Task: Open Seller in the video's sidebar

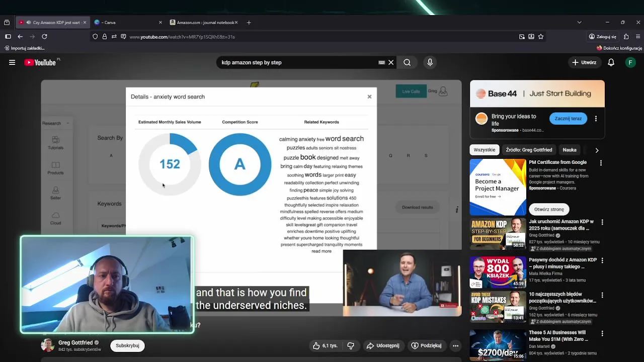Action: tap(55, 194)
